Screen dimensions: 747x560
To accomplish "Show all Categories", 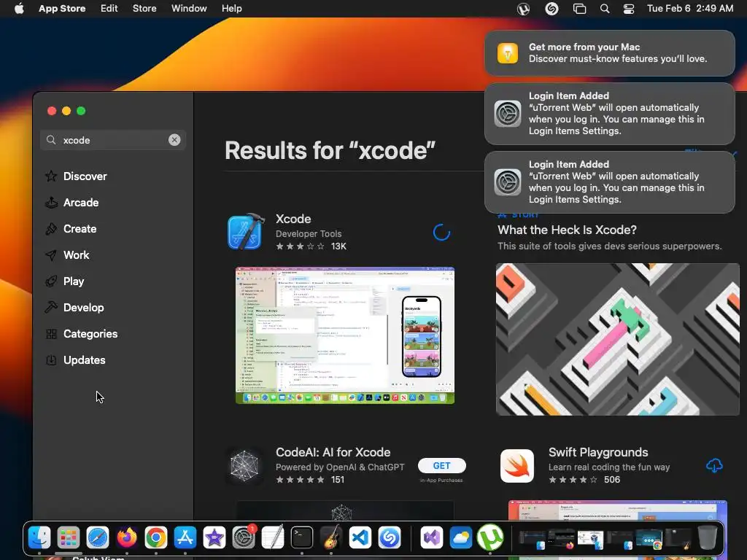I will [x=82, y=333].
